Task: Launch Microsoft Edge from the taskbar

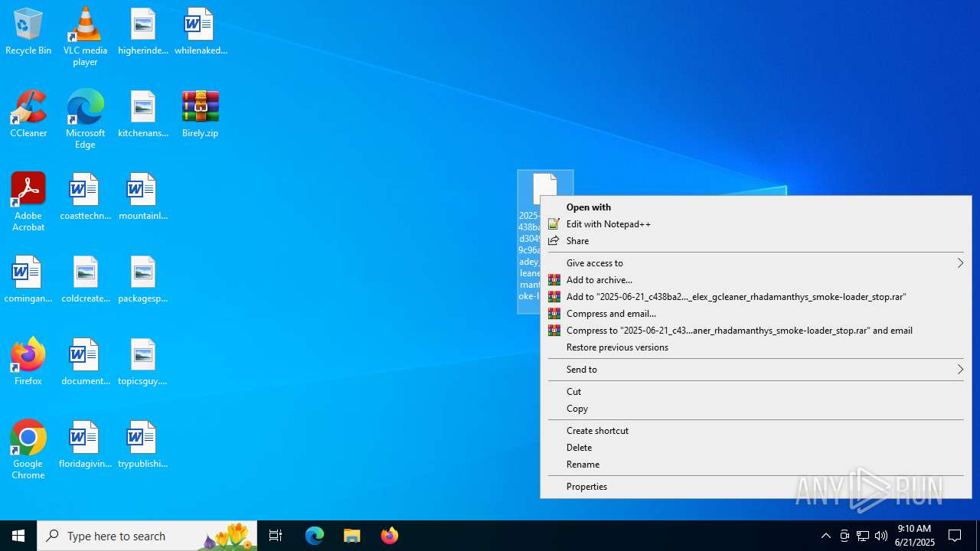Action: tap(315, 536)
